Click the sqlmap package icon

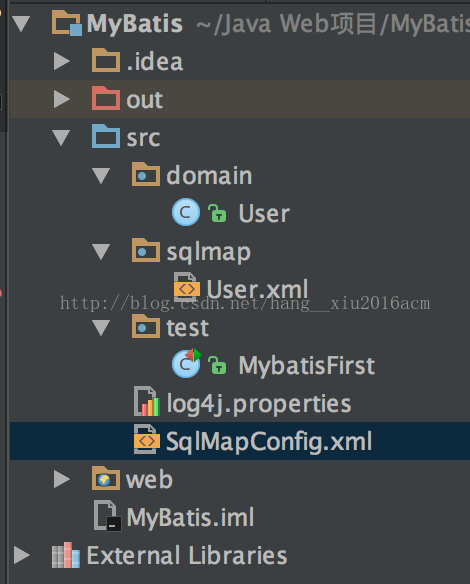click(146, 250)
